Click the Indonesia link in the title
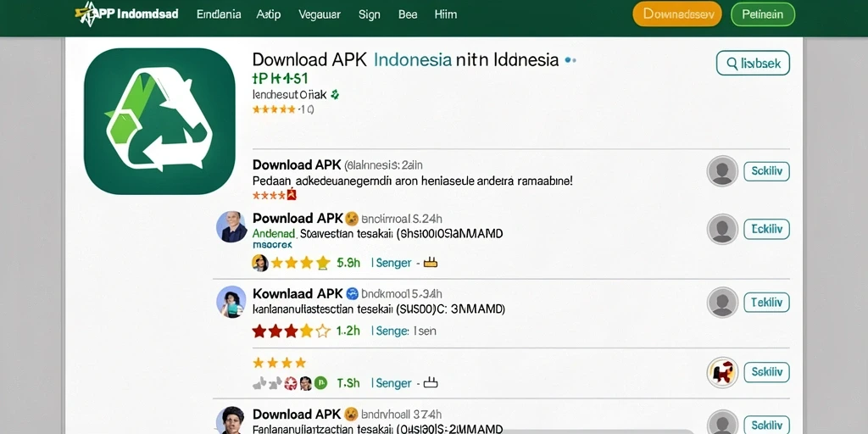This screenshot has width=868, height=434. pos(413,60)
